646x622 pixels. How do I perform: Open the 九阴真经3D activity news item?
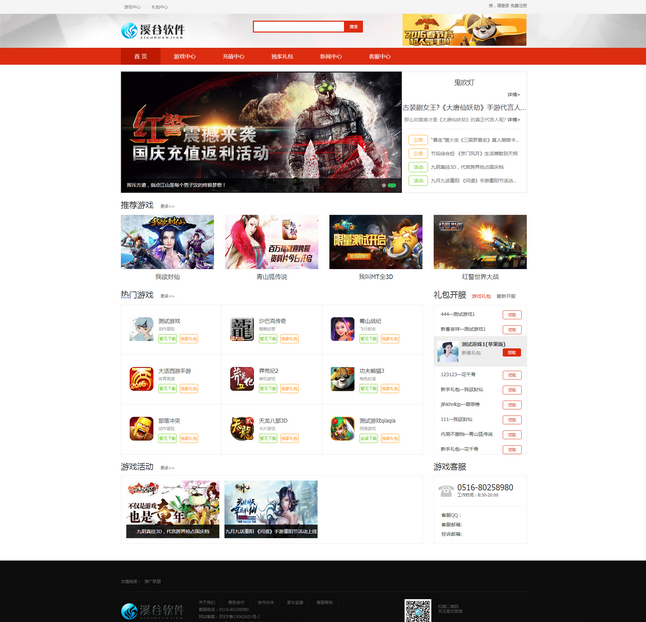click(467, 167)
